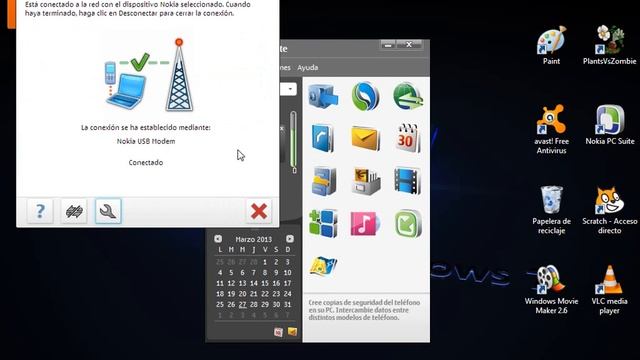Viewport: 640px width, 360px height.
Task: Open Papelera de reciclaje icon
Action: 551,210
